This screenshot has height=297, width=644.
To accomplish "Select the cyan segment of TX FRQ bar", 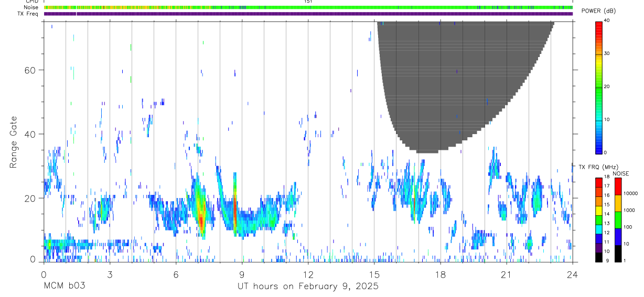I will coord(599,229).
